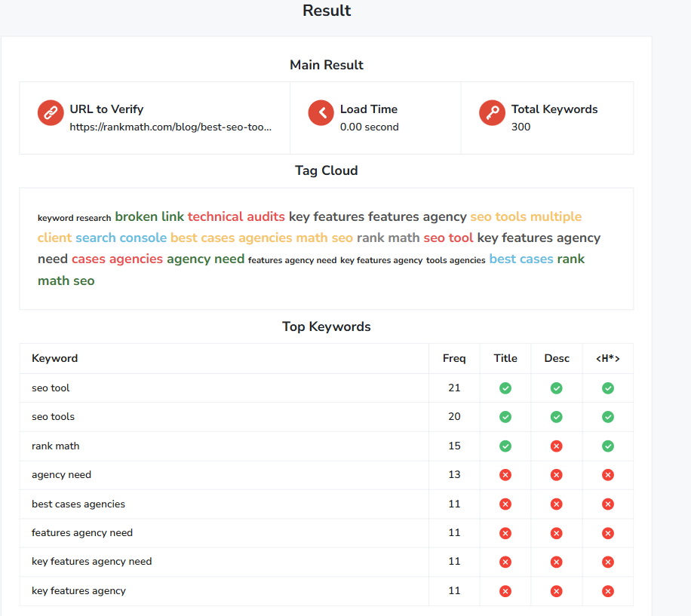This screenshot has width=691, height=616.
Task: Click the Freq column header
Action: tap(454, 358)
